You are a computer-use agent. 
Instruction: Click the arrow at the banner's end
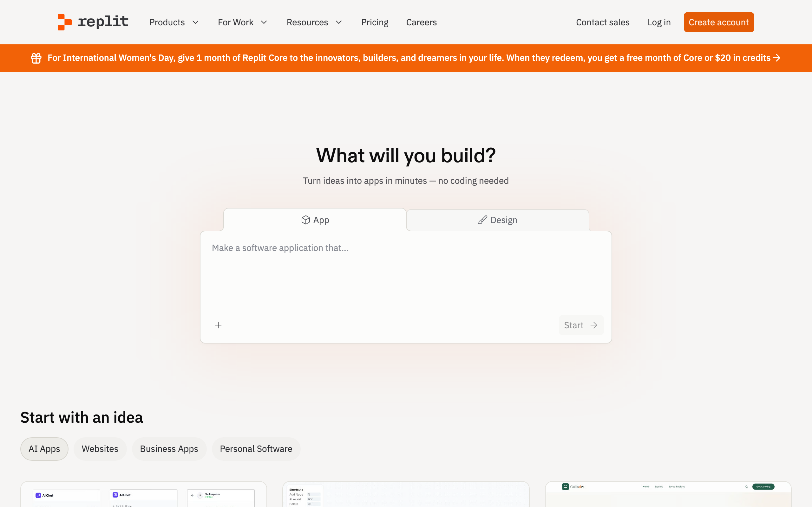coord(776,58)
